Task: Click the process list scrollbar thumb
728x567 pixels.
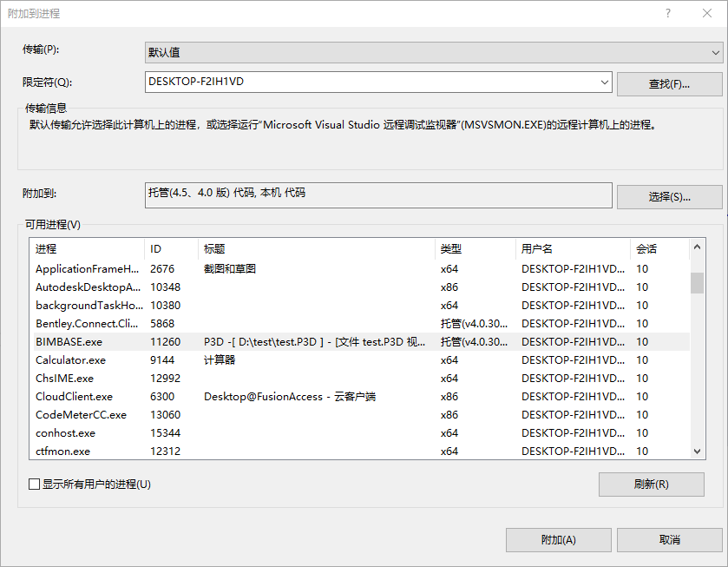Action: pyautogui.click(x=697, y=283)
